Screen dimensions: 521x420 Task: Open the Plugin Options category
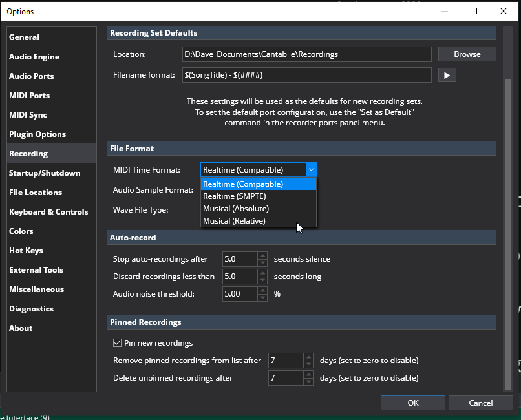point(37,134)
